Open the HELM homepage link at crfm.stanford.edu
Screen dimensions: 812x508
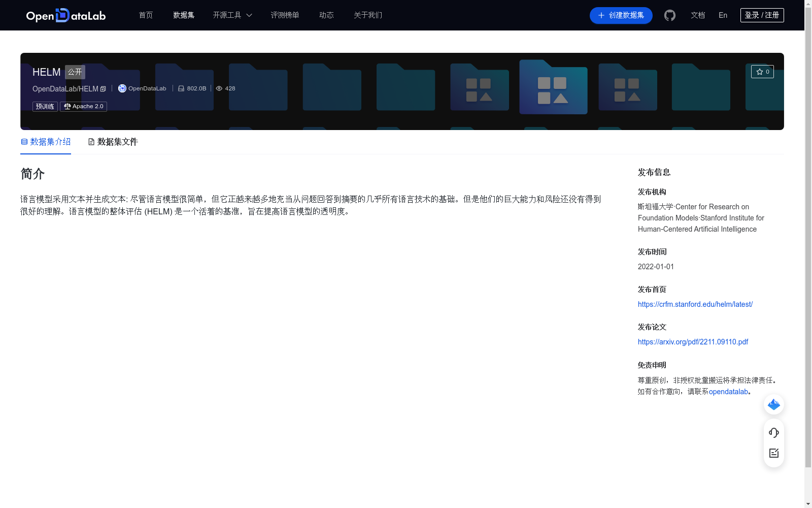pyautogui.click(x=695, y=304)
